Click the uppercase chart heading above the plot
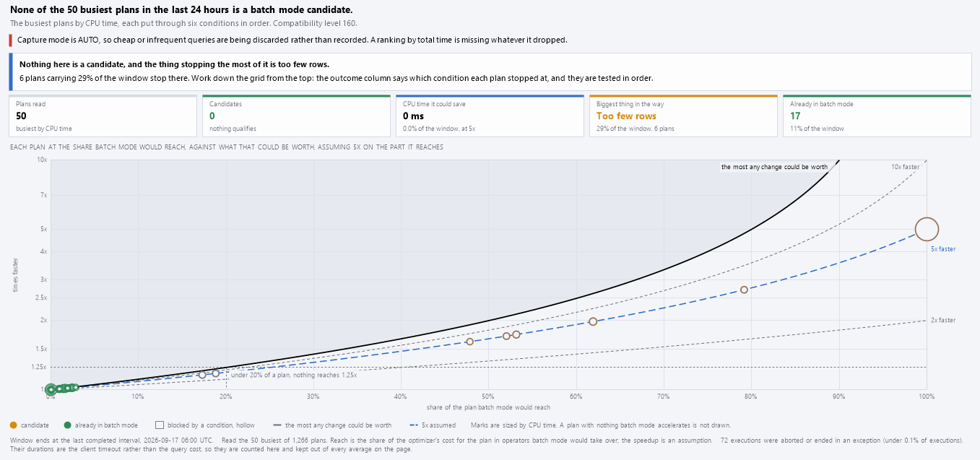980x460 pixels. click(227, 147)
